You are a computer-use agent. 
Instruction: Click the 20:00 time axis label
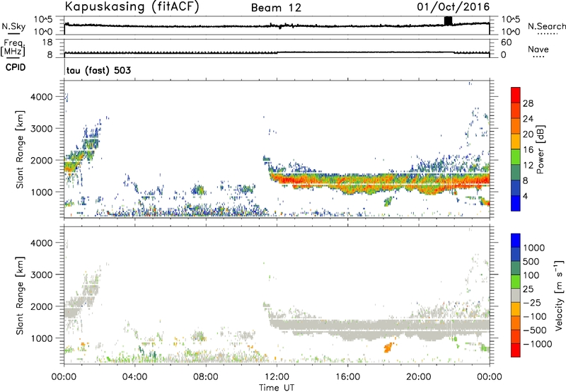[x=419, y=377]
